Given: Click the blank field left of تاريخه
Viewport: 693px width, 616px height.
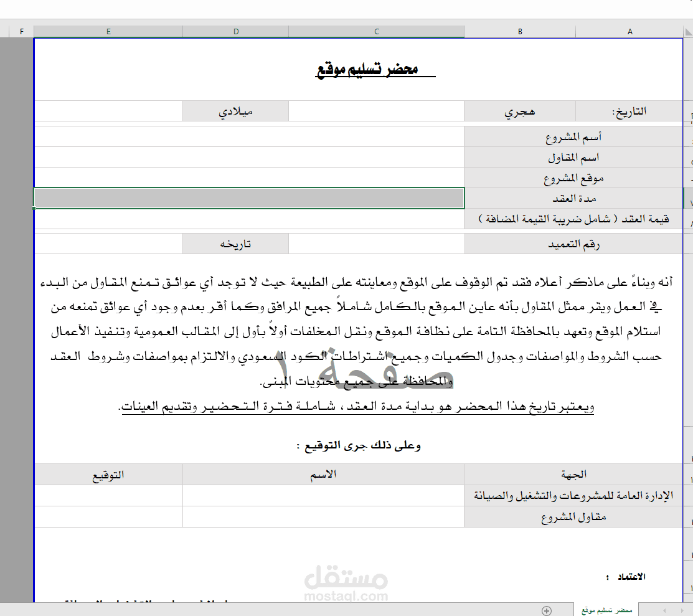Looking at the screenshot, I should [x=108, y=244].
